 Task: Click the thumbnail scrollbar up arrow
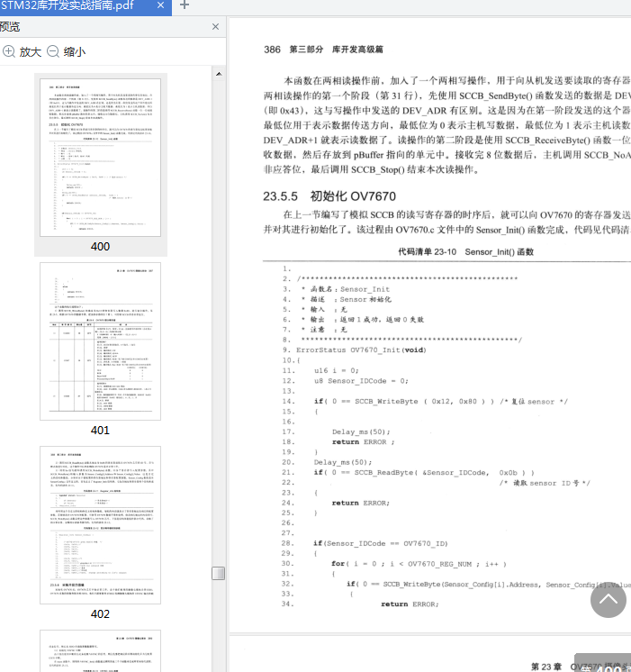[x=219, y=74]
